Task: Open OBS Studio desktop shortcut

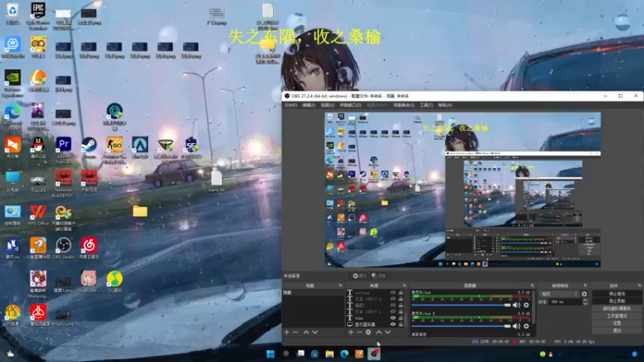Action: [x=64, y=249]
